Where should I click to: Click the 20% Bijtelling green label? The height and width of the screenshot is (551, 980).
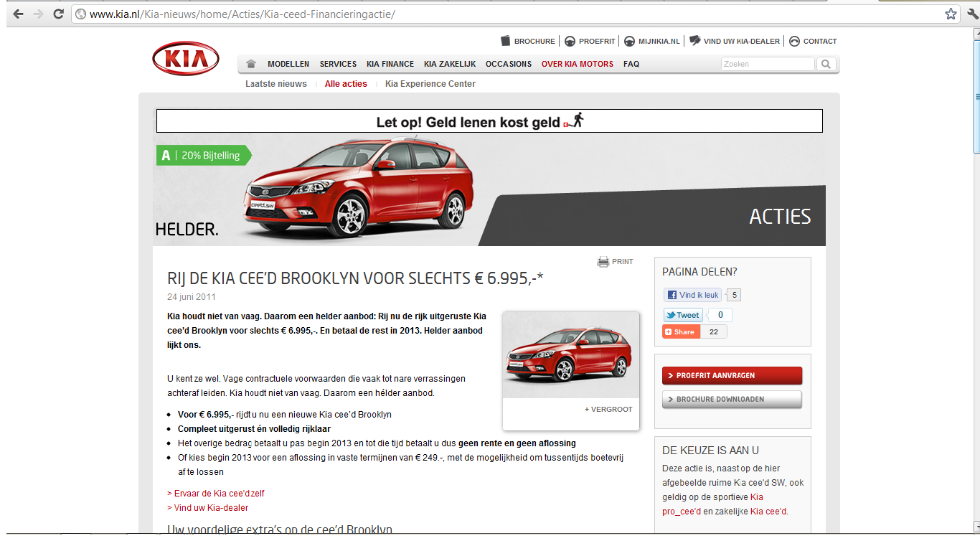pyautogui.click(x=204, y=155)
